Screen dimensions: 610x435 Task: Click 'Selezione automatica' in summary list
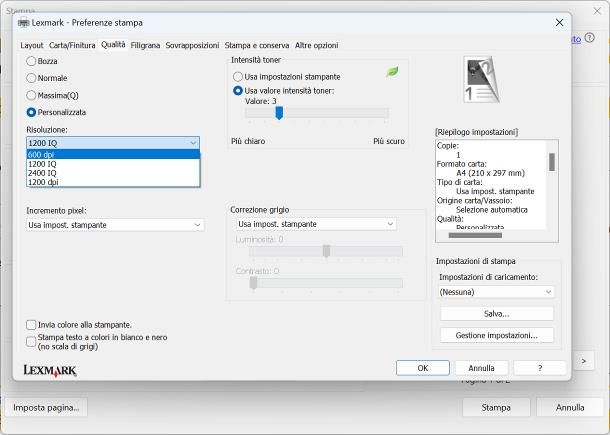click(492, 210)
